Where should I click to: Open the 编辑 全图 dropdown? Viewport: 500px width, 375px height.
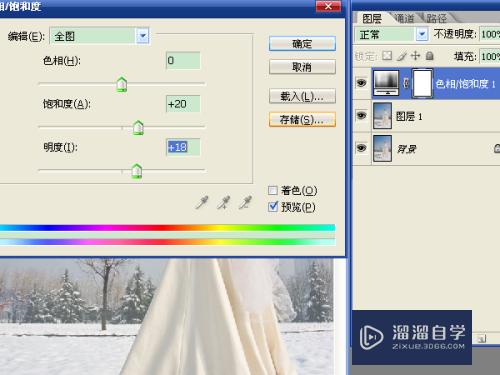coord(99,36)
